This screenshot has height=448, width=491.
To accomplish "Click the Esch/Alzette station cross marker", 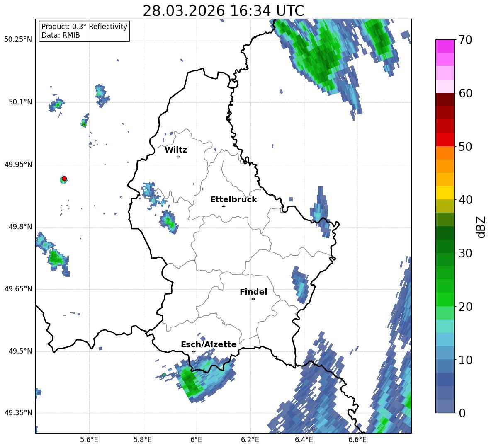I will (x=194, y=351).
